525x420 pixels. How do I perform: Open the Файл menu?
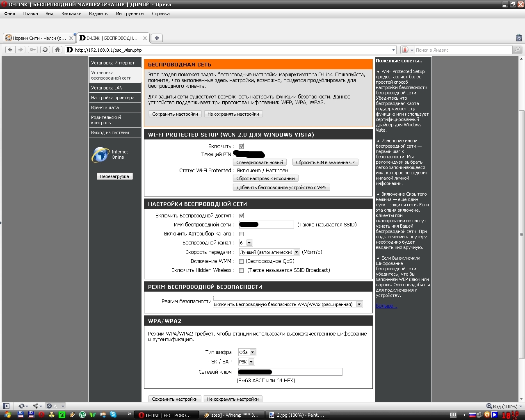10,14
